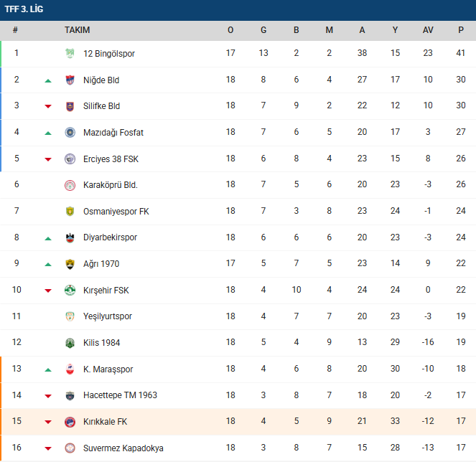Click the Erciyes 38 FSK crest
The height and width of the screenshot is (462, 476).
coord(70,159)
